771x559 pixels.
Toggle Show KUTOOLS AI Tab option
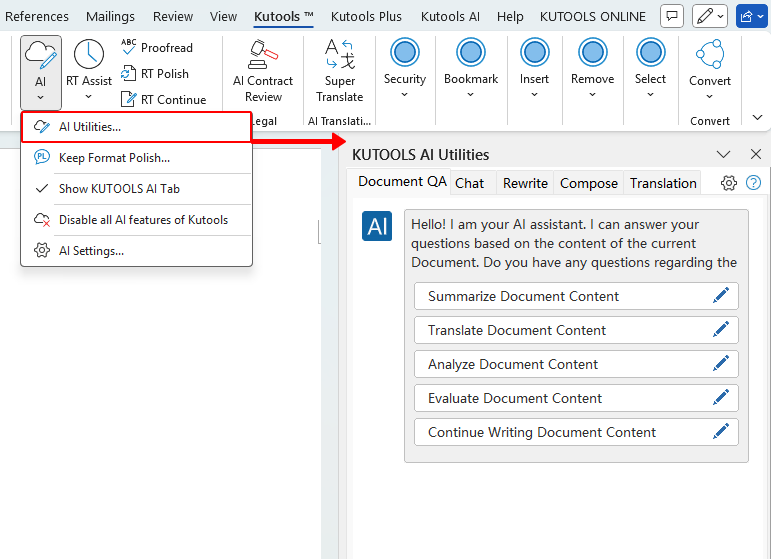point(136,189)
